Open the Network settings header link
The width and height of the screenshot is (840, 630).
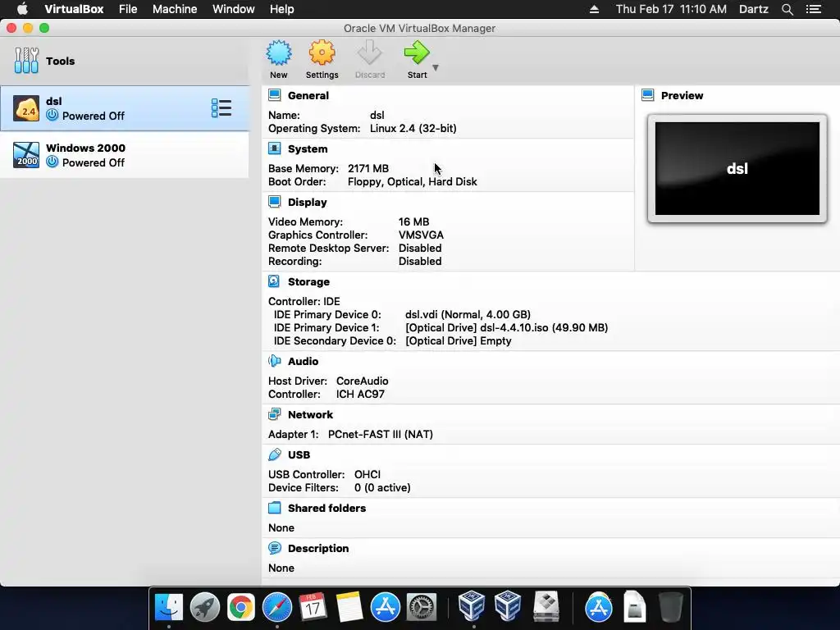tap(310, 414)
